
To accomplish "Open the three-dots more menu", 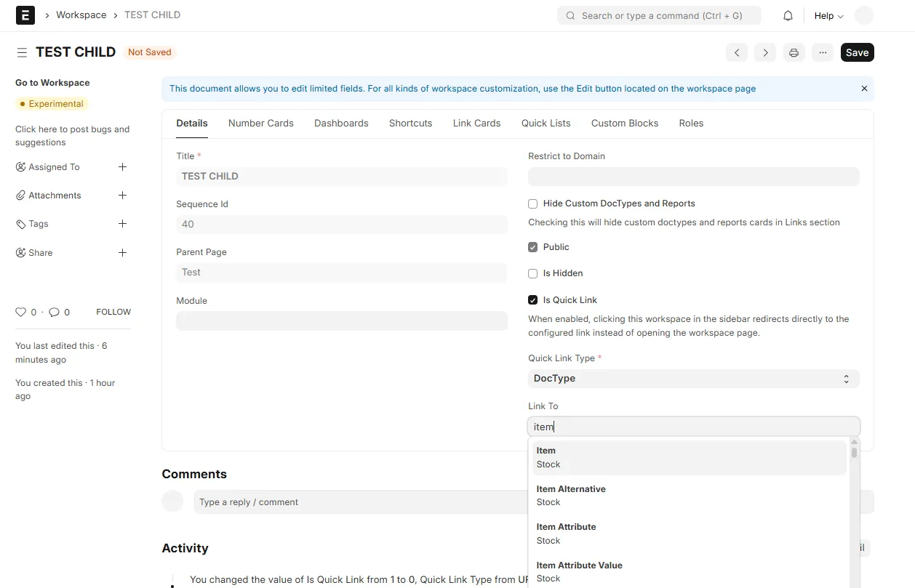I will click(x=823, y=52).
